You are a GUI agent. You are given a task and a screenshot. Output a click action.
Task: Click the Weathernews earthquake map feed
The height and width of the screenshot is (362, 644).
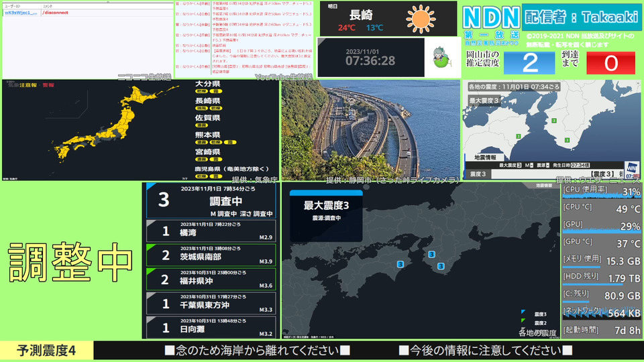coord(551,130)
